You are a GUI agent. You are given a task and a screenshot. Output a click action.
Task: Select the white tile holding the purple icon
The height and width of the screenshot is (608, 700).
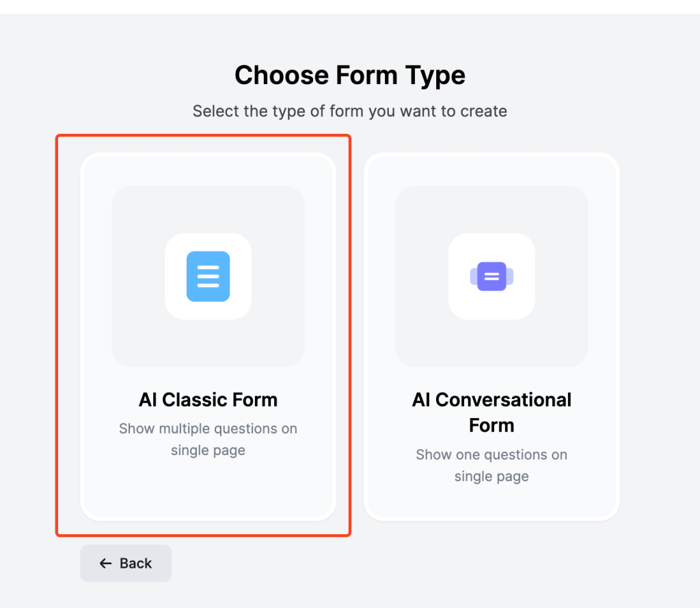[x=492, y=276]
